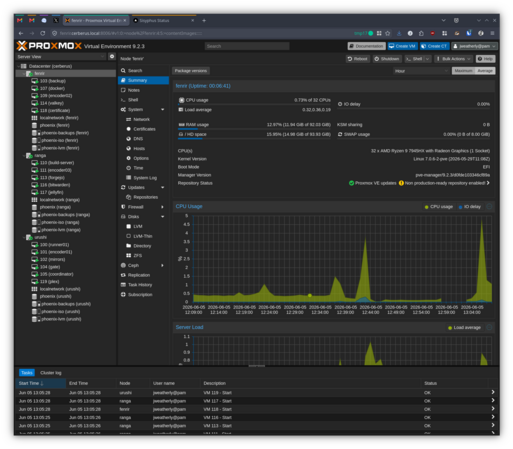
Task: Collapse the System submenu arrow
Action: coord(163,110)
